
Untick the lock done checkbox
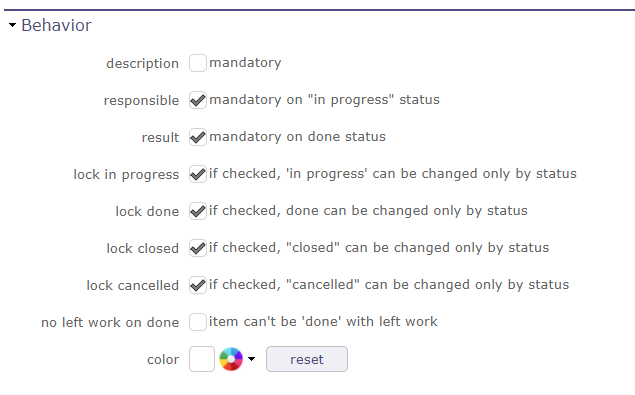pyautogui.click(x=198, y=211)
